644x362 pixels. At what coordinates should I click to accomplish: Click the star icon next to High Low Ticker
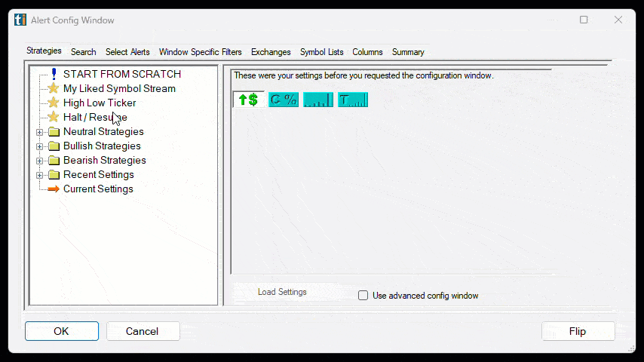(x=54, y=103)
